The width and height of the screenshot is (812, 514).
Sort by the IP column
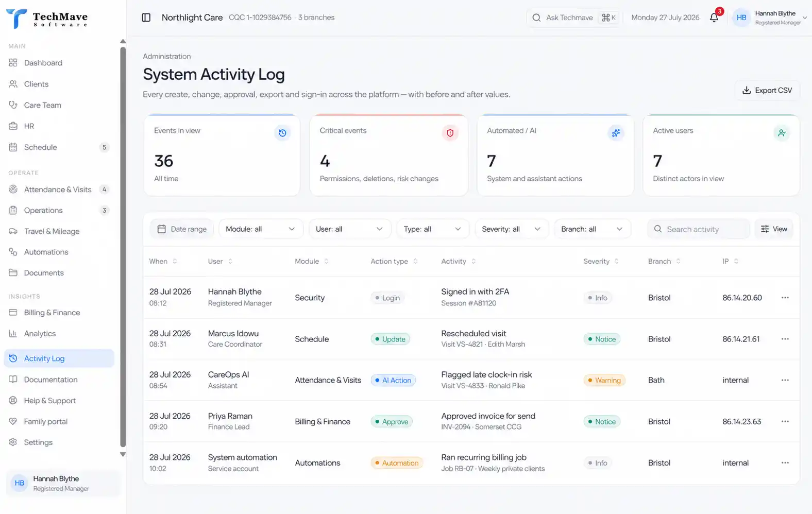730,261
